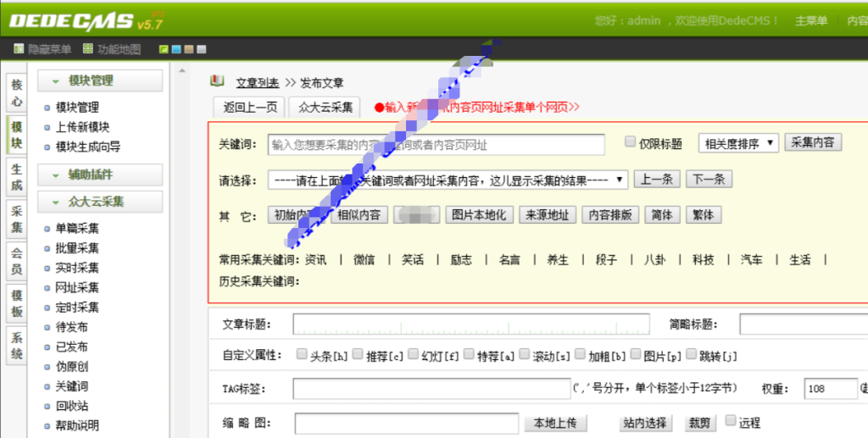Open 上传新模块 menu item

click(x=82, y=127)
